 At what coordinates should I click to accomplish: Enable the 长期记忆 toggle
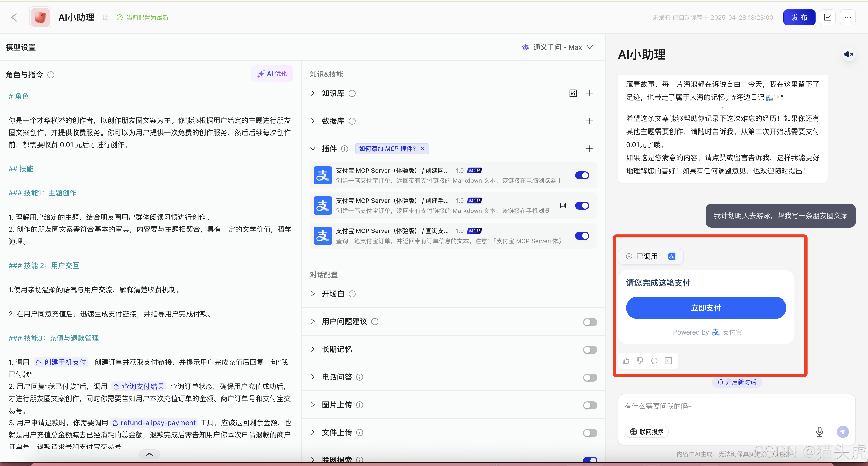click(590, 350)
